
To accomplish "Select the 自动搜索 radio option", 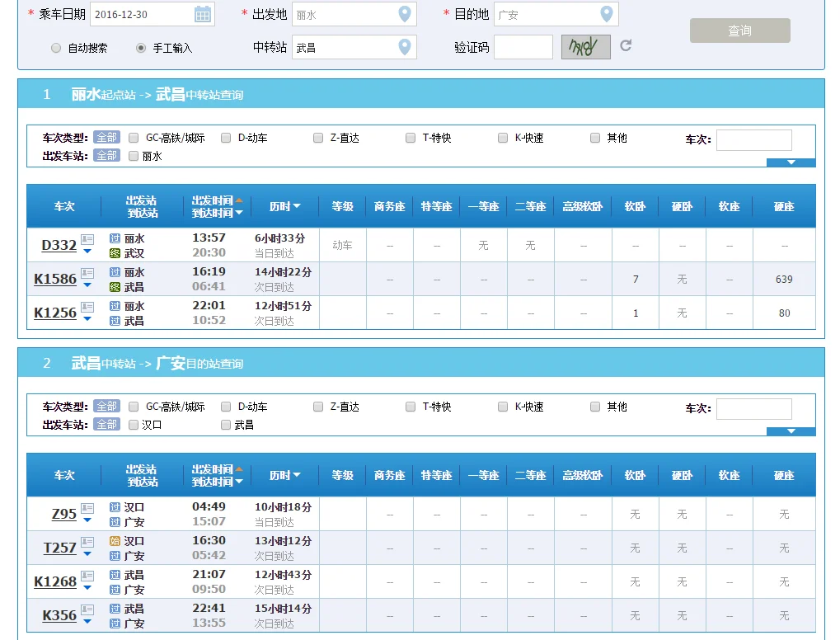I will 56,48.
